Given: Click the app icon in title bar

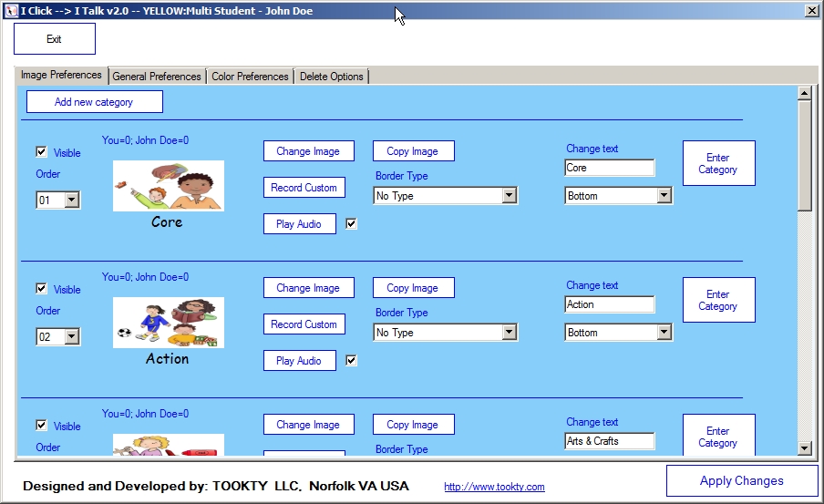Looking at the screenshot, I should (x=11, y=10).
